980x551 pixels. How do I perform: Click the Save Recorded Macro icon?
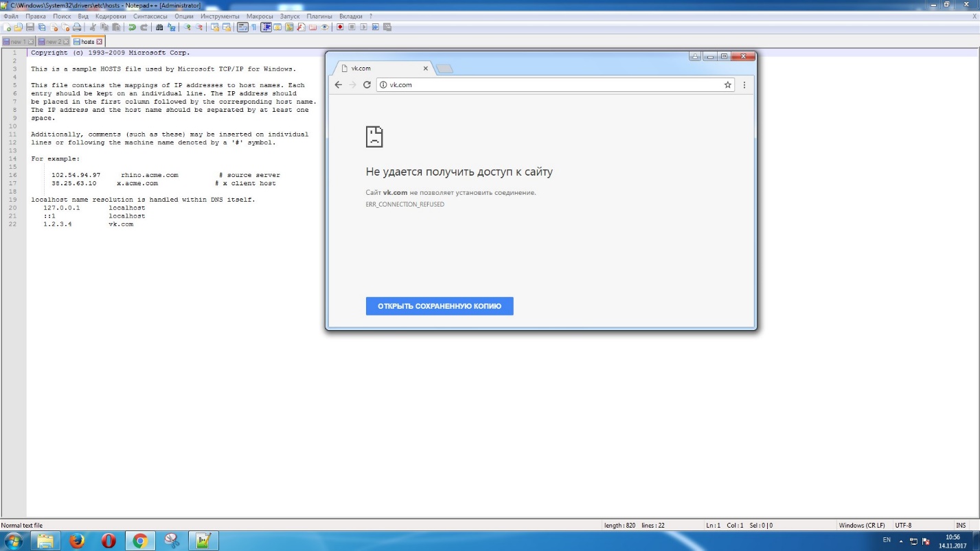[x=387, y=27]
